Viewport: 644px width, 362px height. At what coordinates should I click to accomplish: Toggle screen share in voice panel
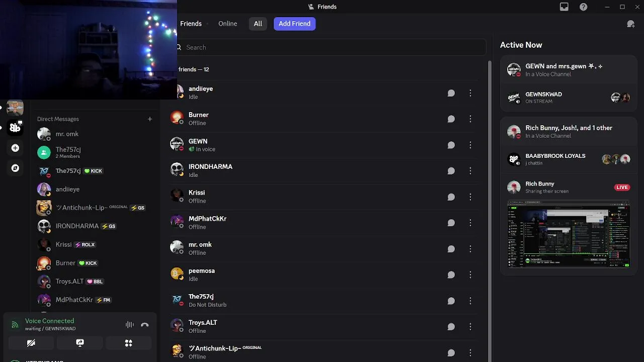[x=80, y=343]
